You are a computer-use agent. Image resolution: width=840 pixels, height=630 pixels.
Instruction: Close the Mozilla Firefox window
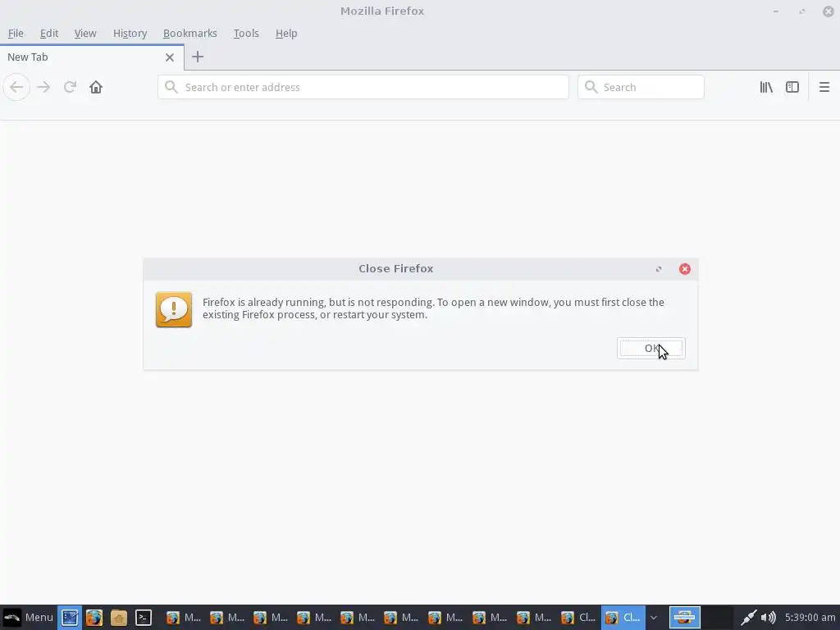pyautogui.click(x=829, y=11)
